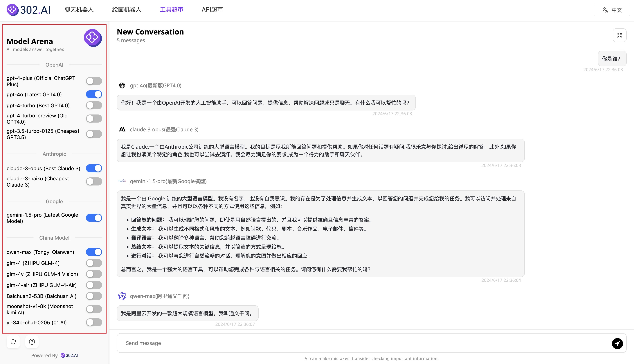Click the gemini-1.5-pro(最新Google模型) reply header

(168, 181)
